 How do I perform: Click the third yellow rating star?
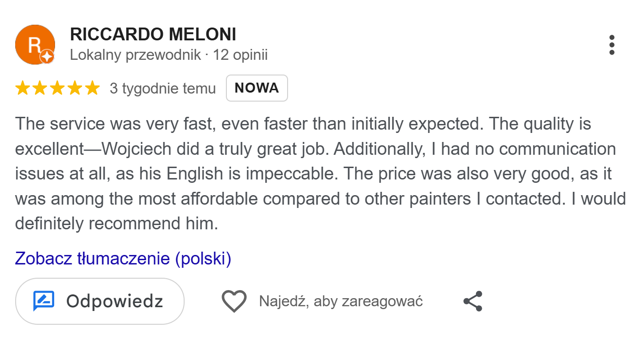57,88
